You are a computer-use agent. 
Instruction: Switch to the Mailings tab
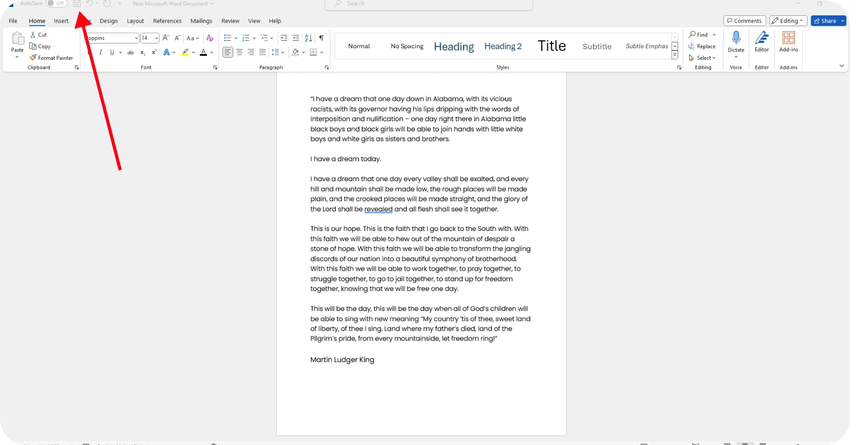[x=201, y=21]
